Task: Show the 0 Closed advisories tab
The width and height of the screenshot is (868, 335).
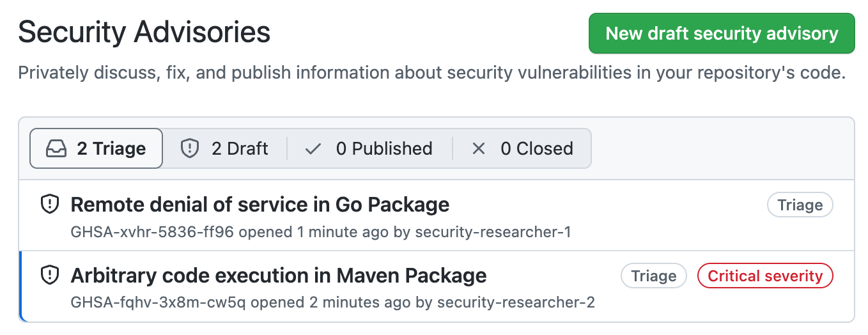Action: 536,149
